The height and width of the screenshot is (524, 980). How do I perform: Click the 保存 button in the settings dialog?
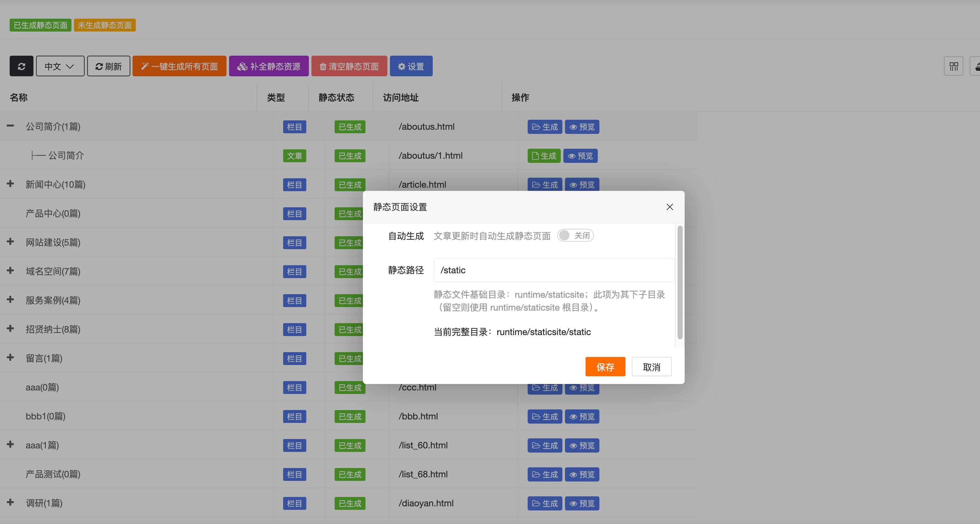point(605,367)
